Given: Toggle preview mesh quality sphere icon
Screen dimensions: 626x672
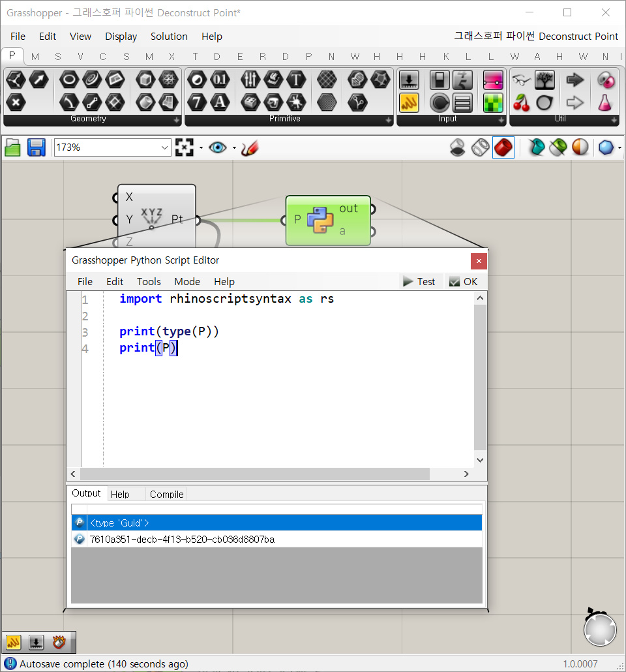Looking at the screenshot, I should [580, 148].
